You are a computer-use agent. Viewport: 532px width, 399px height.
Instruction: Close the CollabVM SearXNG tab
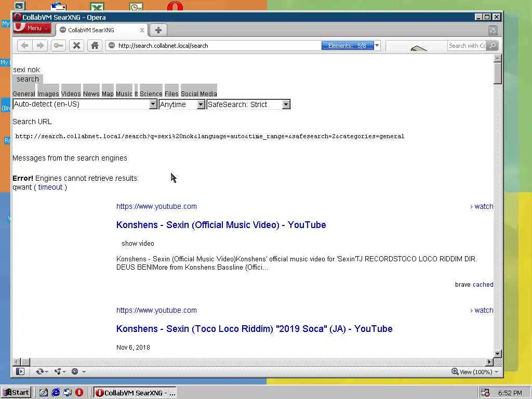[x=142, y=30]
